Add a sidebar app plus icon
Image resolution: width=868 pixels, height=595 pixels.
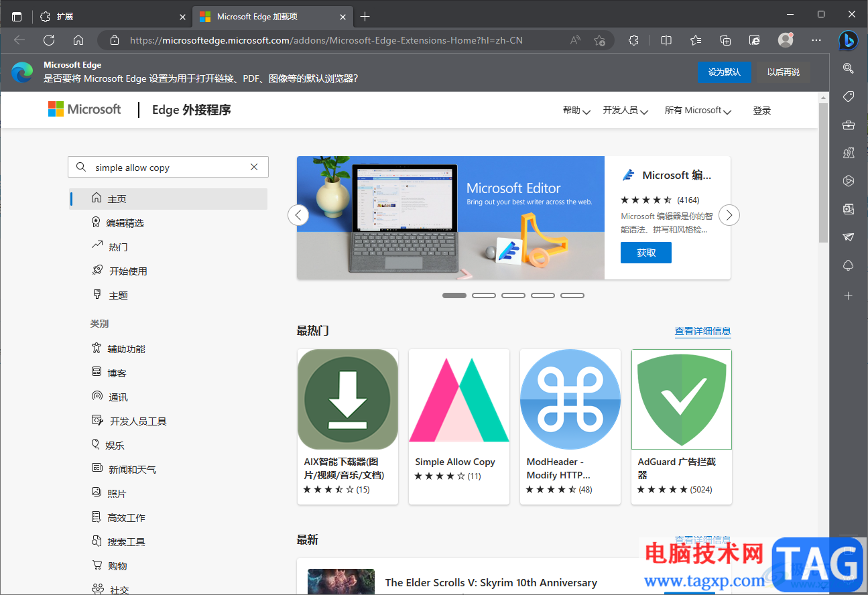[x=848, y=295]
